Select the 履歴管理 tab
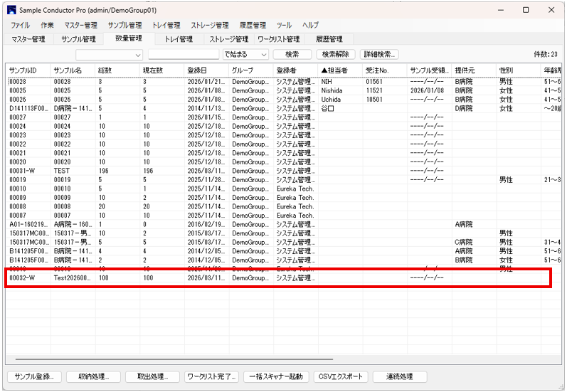 (329, 39)
